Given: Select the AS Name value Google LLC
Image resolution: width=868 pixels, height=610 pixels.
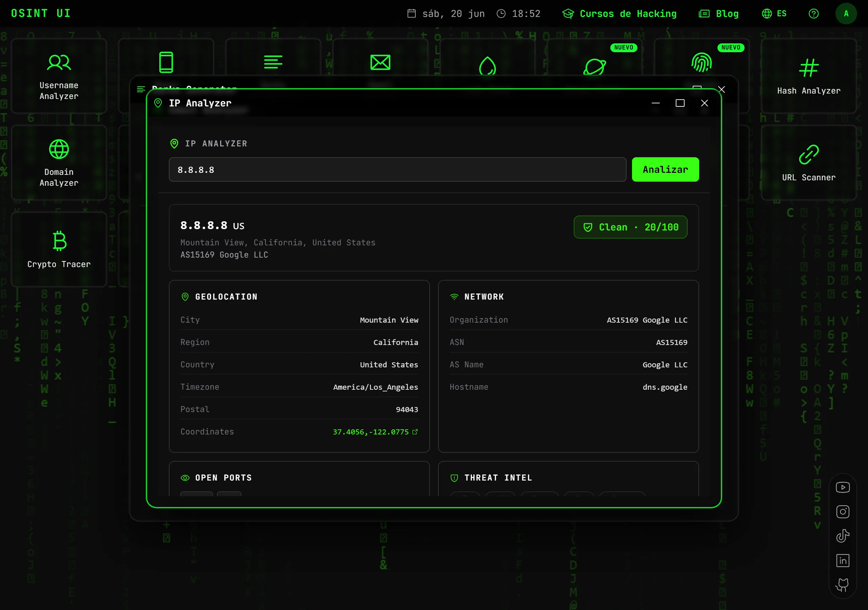Looking at the screenshot, I should pyautogui.click(x=665, y=365).
